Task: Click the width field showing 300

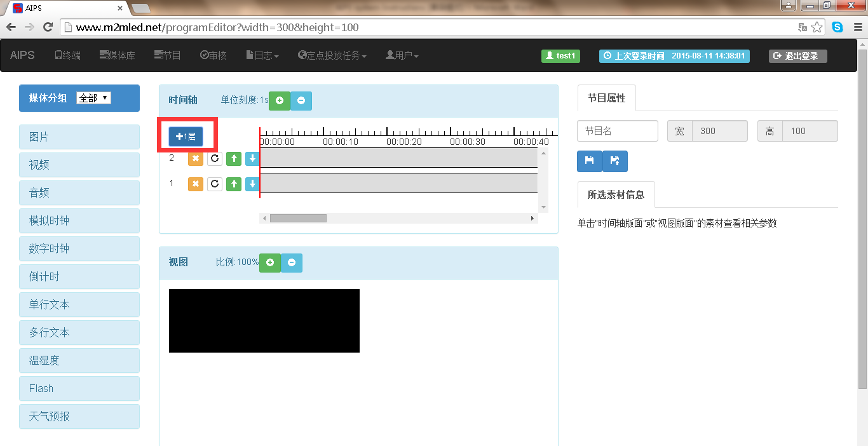Action: coord(720,131)
